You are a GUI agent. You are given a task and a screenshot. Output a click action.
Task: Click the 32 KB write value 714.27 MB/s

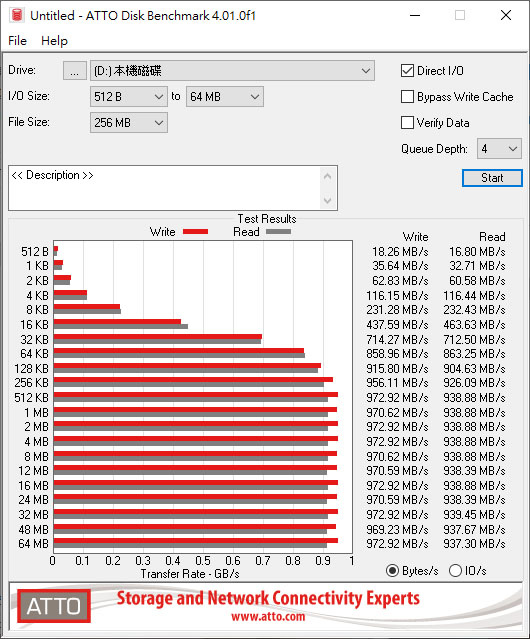[397, 339]
